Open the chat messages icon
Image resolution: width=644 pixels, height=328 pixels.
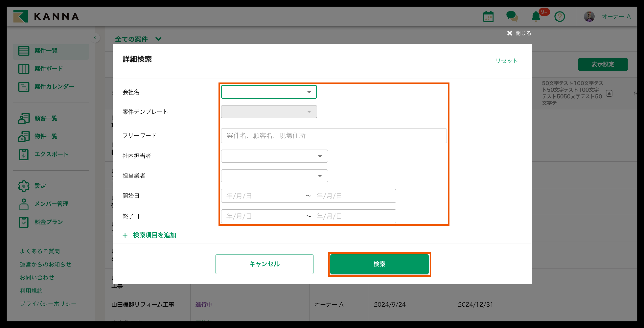pos(512,16)
